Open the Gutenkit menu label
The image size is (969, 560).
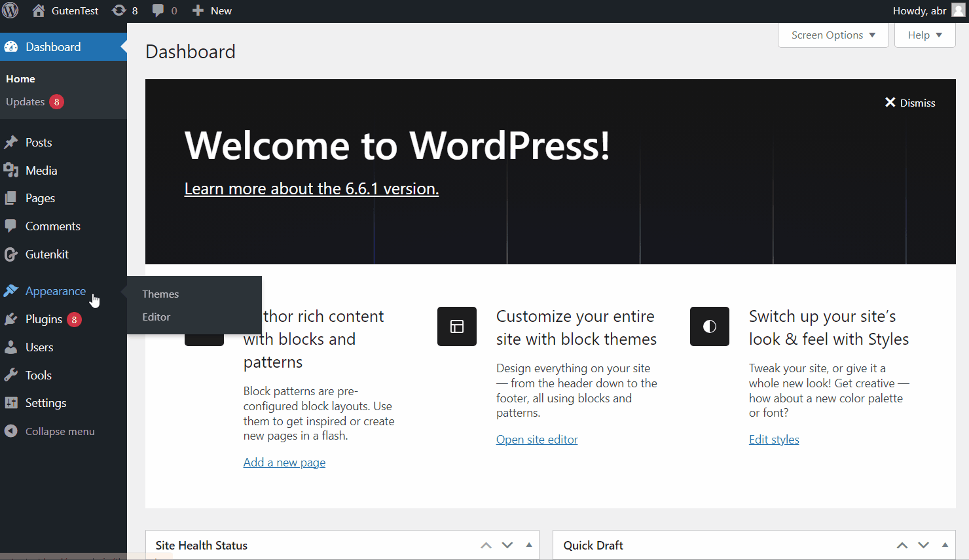pyautogui.click(x=47, y=254)
